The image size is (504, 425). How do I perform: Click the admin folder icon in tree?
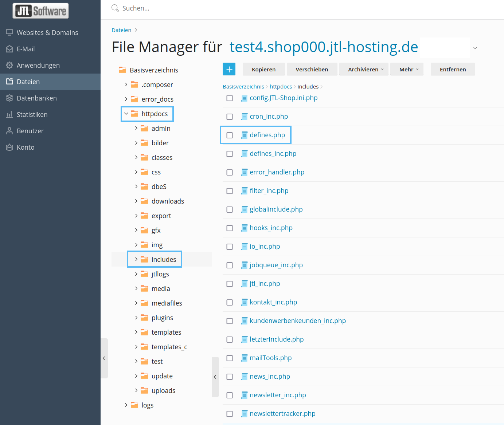pyautogui.click(x=144, y=128)
